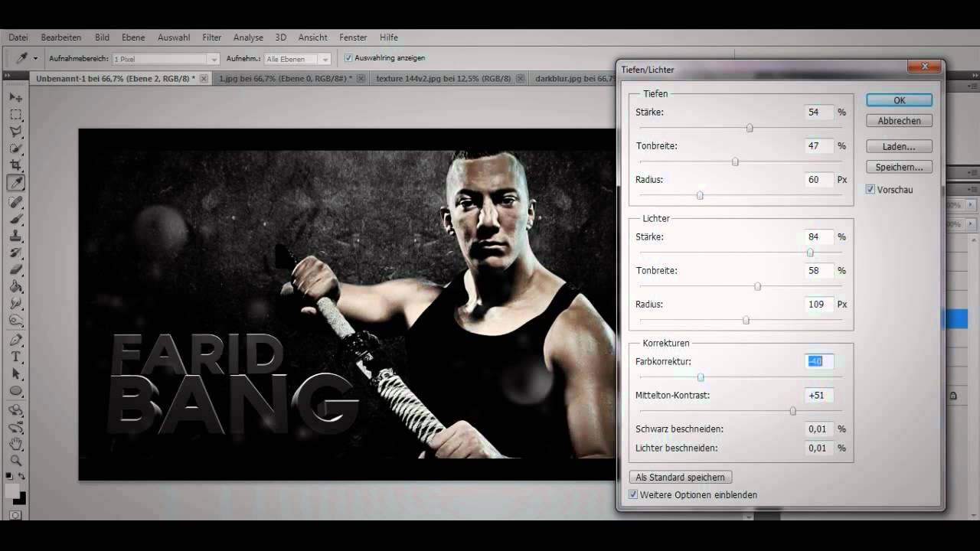Select the Clone Stamp tool
This screenshot has height=551, width=980.
pyautogui.click(x=15, y=236)
